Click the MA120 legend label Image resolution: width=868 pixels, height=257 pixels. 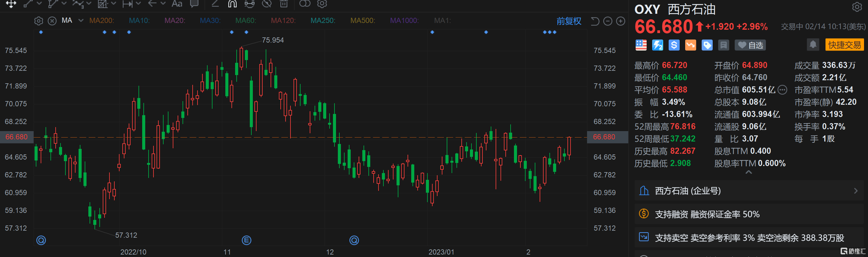click(283, 21)
